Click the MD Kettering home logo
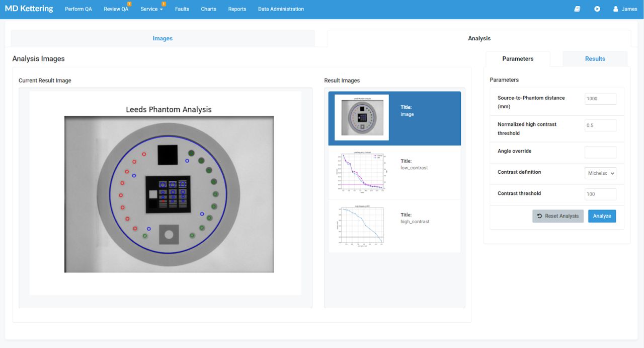 (x=29, y=9)
